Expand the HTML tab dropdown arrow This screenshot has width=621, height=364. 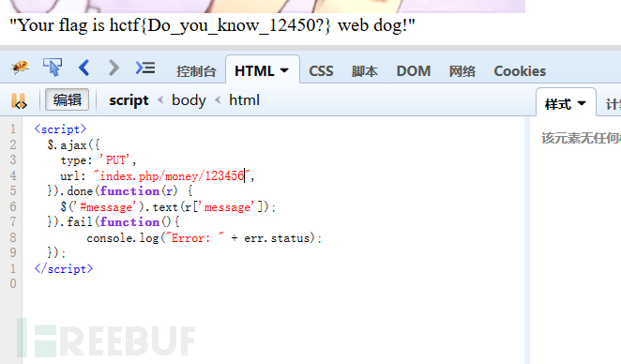(284, 71)
